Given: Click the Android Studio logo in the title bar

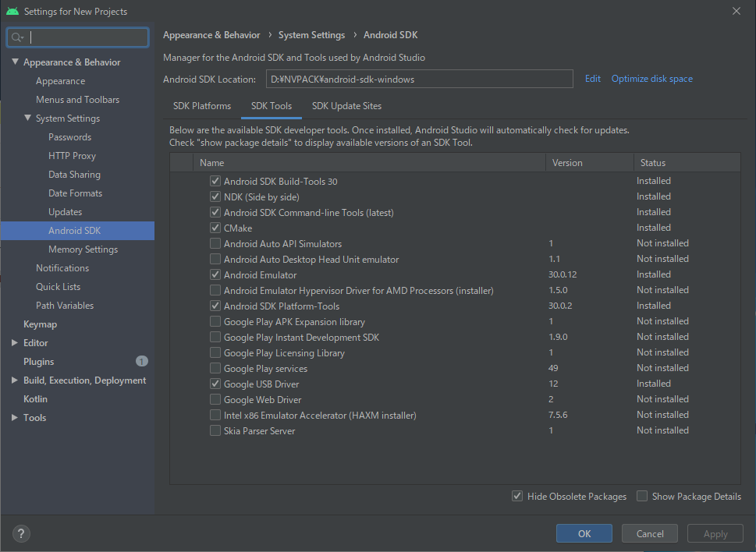Looking at the screenshot, I should pyautogui.click(x=12, y=11).
